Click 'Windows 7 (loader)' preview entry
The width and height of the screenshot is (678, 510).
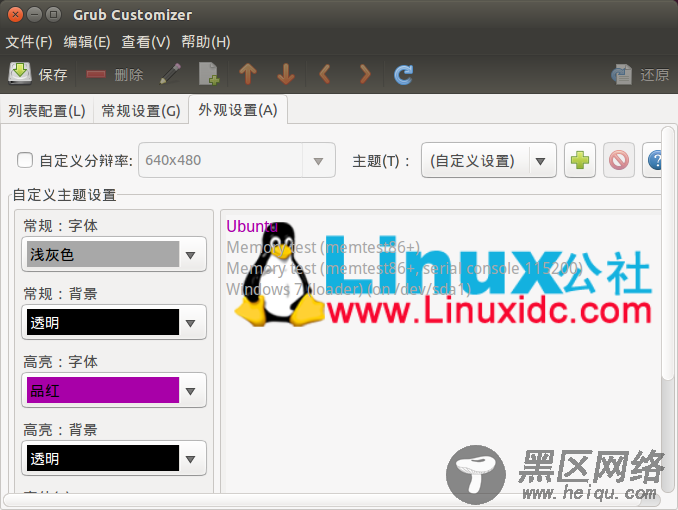click(349, 289)
